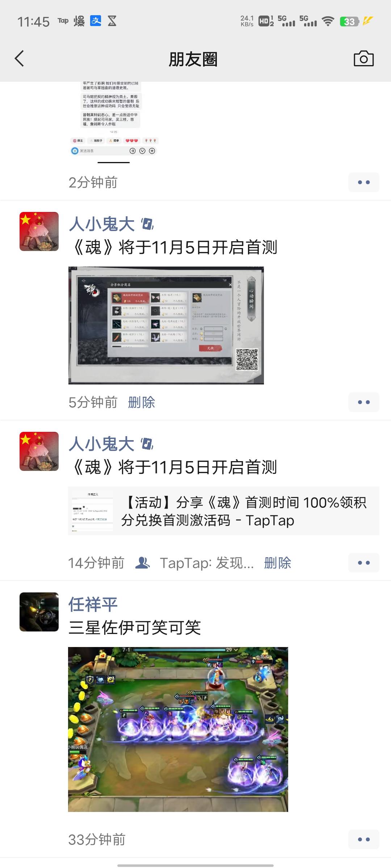The width and height of the screenshot is (391, 868).
Task: Open the TapTap 活动 shared link card
Action: (x=224, y=511)
